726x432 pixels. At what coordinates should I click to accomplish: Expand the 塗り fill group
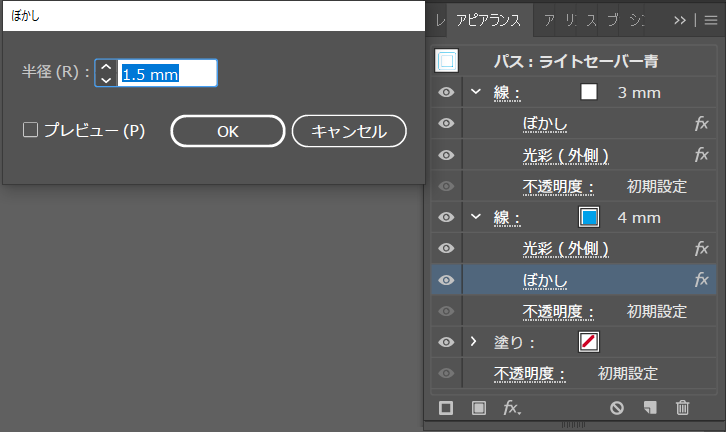[473, 342]
